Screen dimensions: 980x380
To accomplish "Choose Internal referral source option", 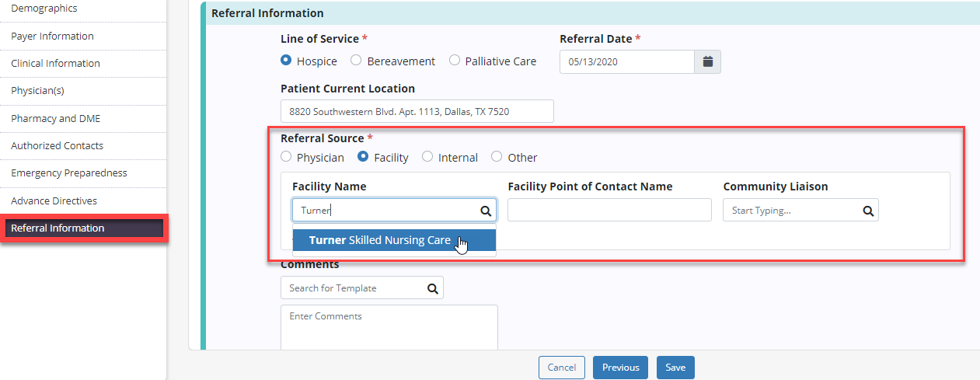I will point(427,157).
